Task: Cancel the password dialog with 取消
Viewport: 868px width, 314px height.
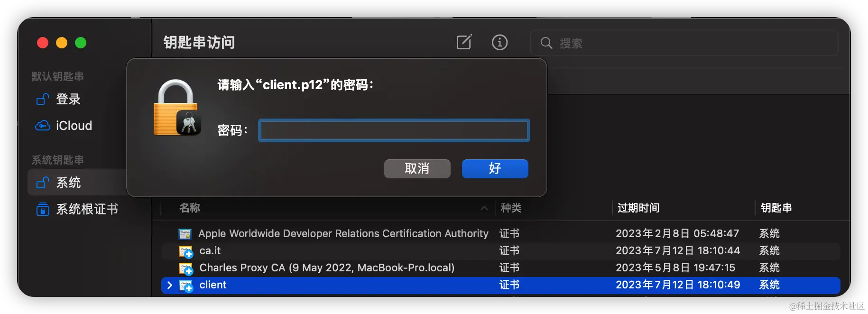Action: (417, 168)
